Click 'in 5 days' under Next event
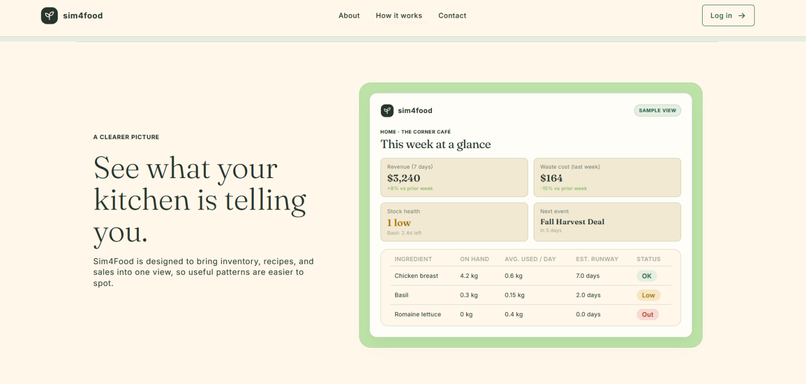The height and width of the screenshot is (384, 806). pyautogui.click(x=551, y=231)
